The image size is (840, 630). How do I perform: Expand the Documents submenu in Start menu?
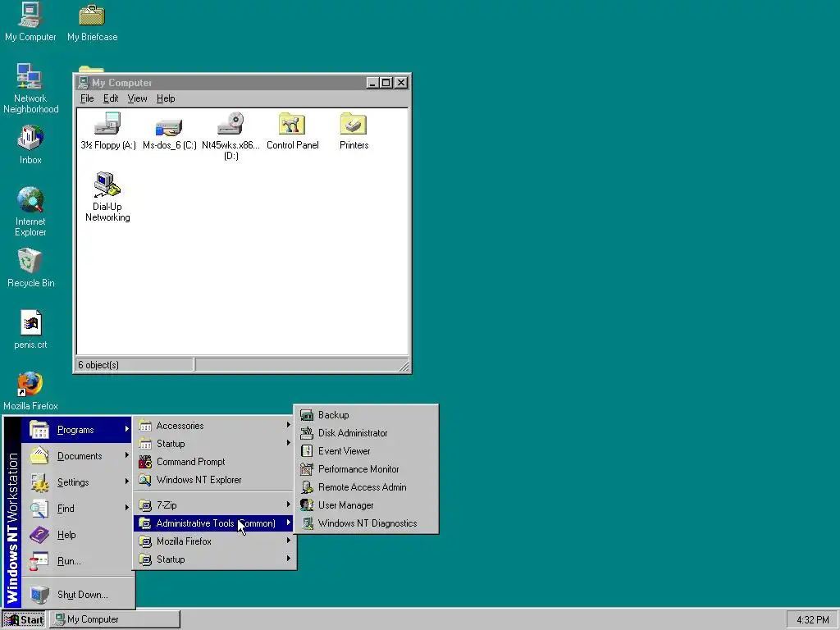click(x=76, y=456)
